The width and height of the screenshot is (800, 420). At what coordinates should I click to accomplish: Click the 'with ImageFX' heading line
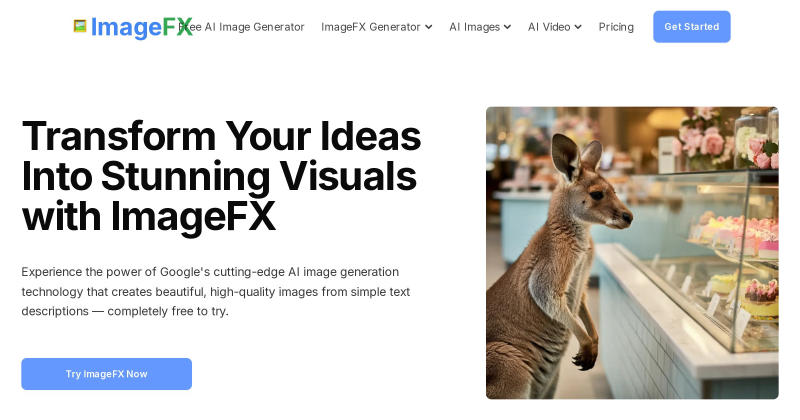tap(148, 217)
